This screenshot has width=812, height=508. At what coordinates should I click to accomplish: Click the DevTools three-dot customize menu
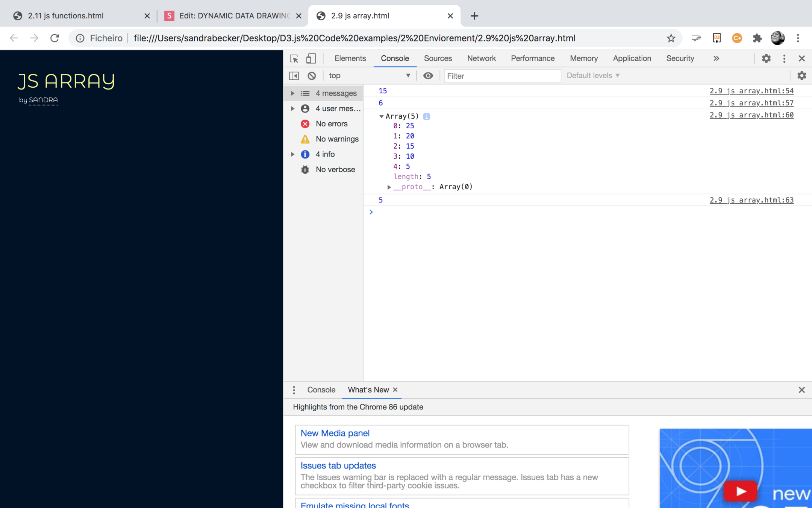(x=784, y=58)
